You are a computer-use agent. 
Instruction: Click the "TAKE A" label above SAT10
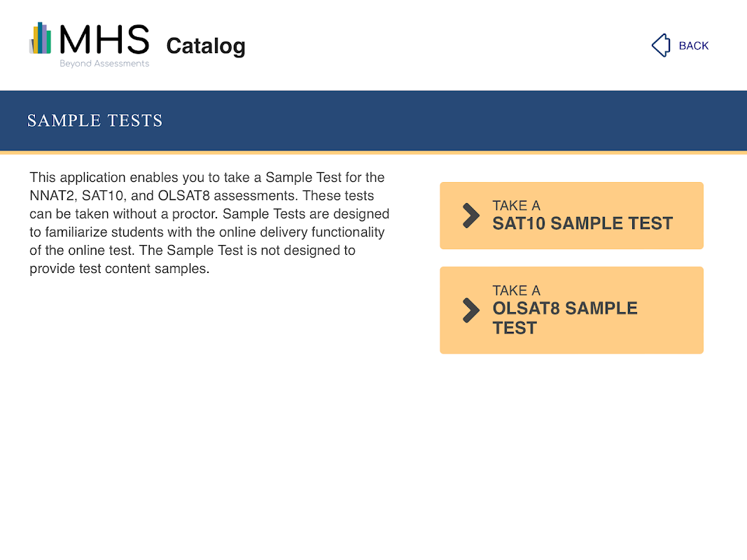tap(516, 206)
